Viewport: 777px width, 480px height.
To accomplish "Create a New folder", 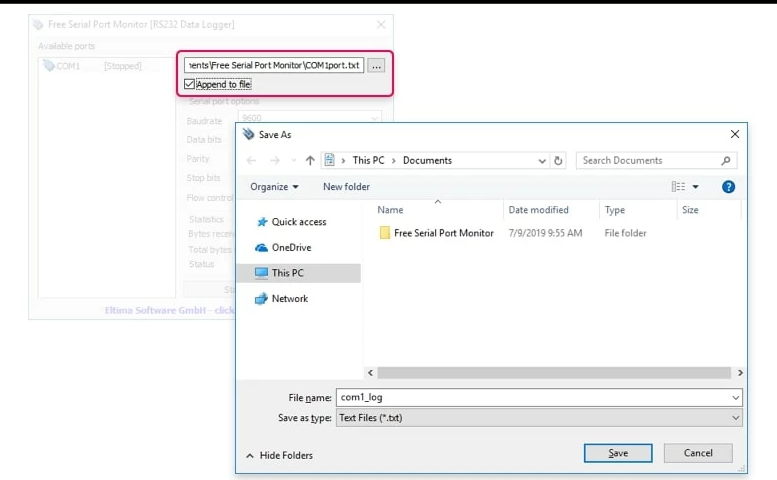I will [x=346, y=187].
